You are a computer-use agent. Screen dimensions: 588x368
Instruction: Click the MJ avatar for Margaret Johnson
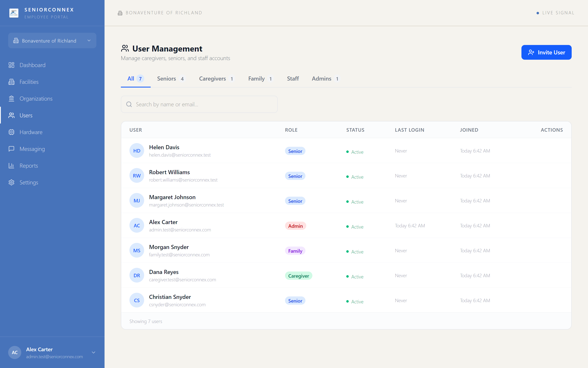[137, 201]
